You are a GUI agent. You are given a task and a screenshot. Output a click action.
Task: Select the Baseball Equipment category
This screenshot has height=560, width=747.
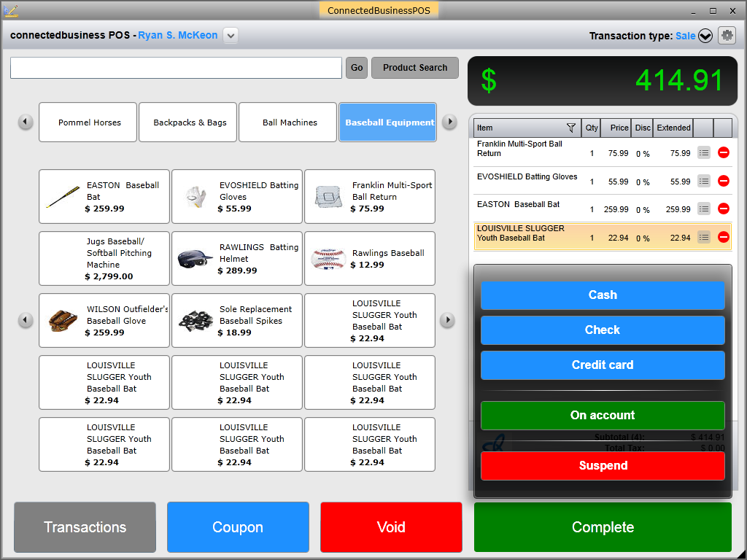click(388, 122)
